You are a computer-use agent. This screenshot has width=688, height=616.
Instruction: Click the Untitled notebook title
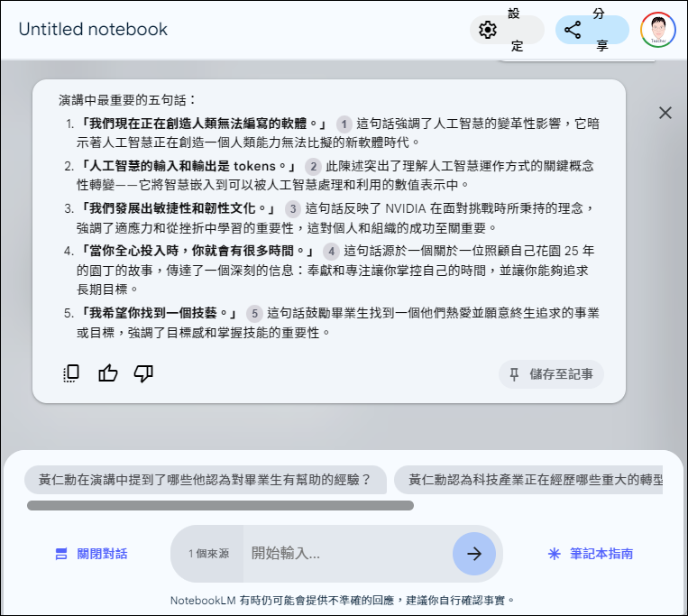click(93, 30)
